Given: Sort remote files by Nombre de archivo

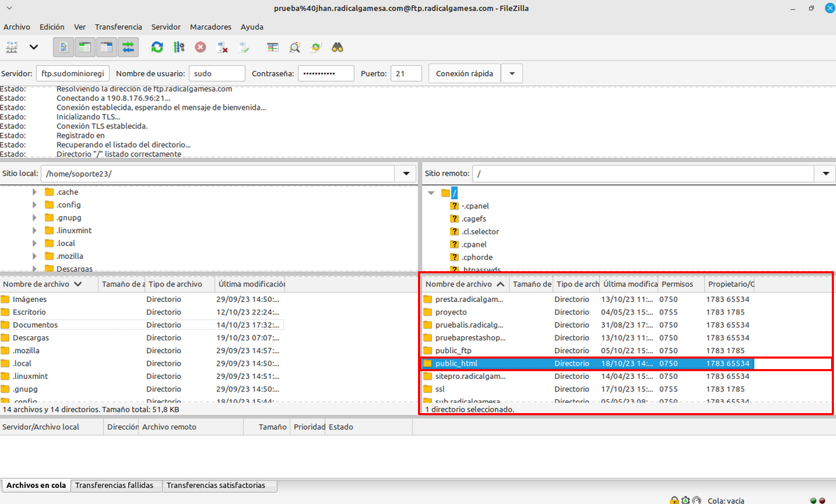Looking at the screenshot, I should [x=465, y=285].
